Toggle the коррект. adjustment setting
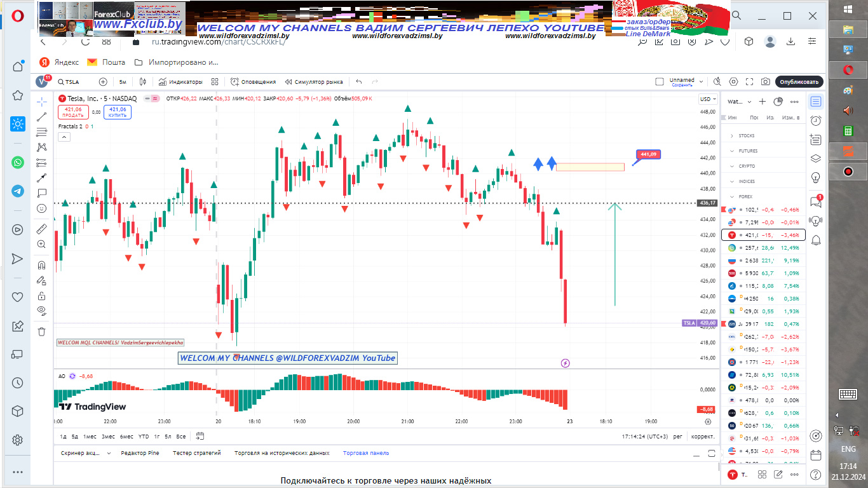This screenshot has height=488, width=868. tap(703, 437)
